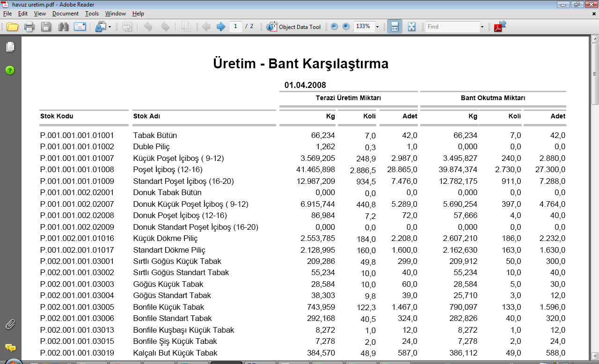This screenshot has width=599, height=364.
Task: Click the 'Üretim - Bant Karşılaştırma' heading
Action: 301,64
